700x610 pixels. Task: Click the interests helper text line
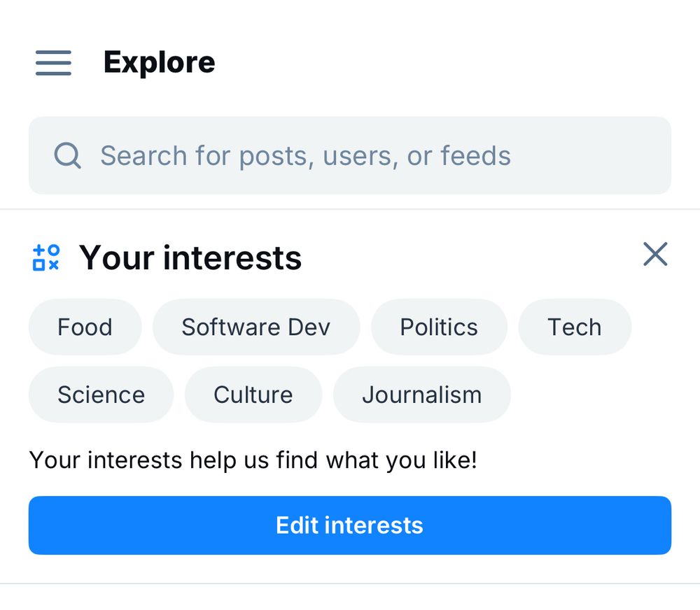(253, 460)
